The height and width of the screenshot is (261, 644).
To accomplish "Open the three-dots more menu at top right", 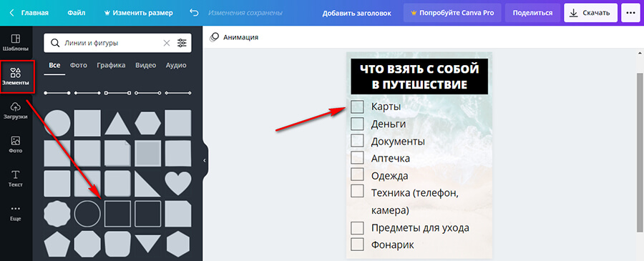I will click(x=631, y=13).
